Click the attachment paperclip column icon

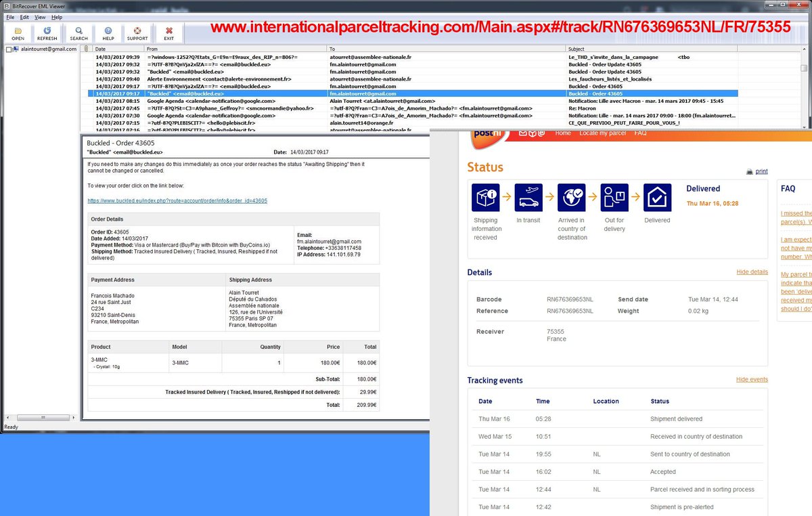(x=85, y=49)
